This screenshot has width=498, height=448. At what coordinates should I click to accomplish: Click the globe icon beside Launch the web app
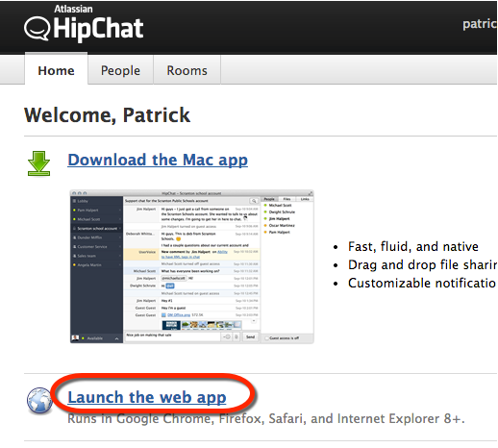point(39,400)
